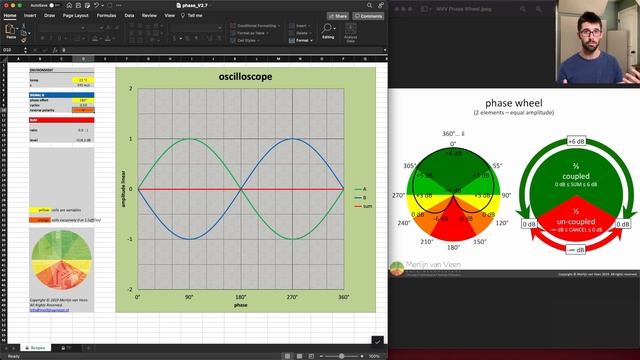Open the Paste options dropdown arrow

click(17, 29)
